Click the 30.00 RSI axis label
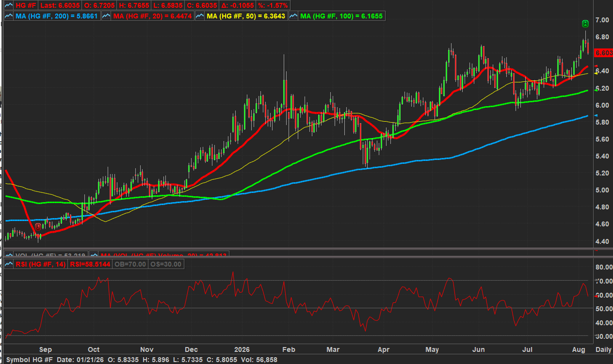Screen dimensions: 613x364 pos(603,336)
